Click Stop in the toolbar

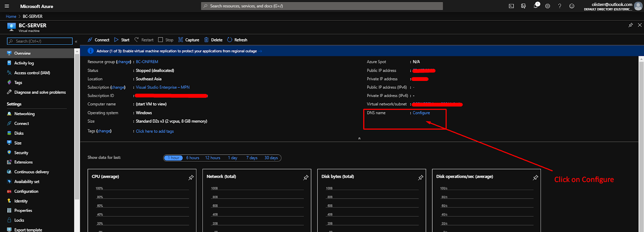(x=166, y=40)
